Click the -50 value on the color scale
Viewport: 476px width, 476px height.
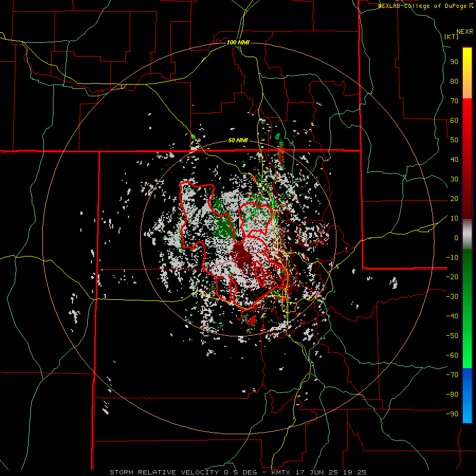pyautogui.click(x=452, y=336)
